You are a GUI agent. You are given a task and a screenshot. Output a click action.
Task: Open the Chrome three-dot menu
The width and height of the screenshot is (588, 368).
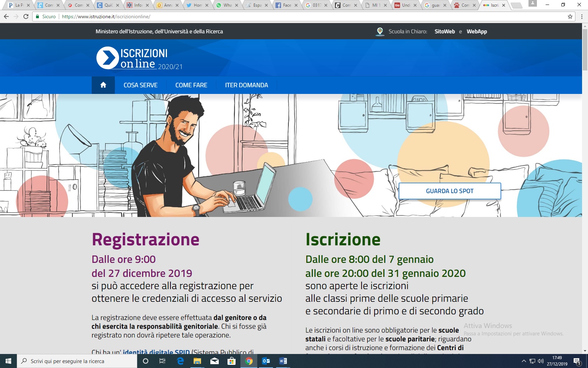click(x=582, y=16)
